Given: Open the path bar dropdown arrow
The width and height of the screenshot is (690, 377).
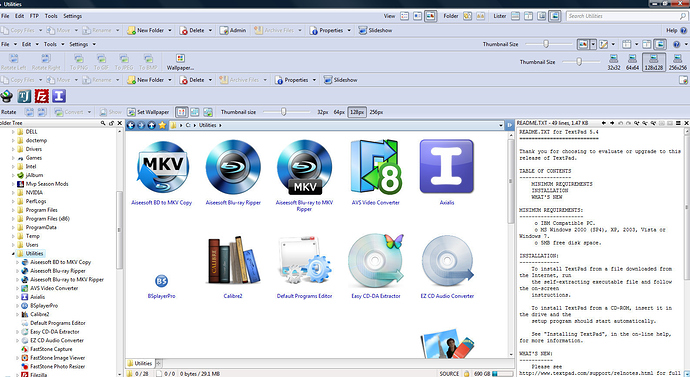Looking at the screenshot, I should 500,125.
